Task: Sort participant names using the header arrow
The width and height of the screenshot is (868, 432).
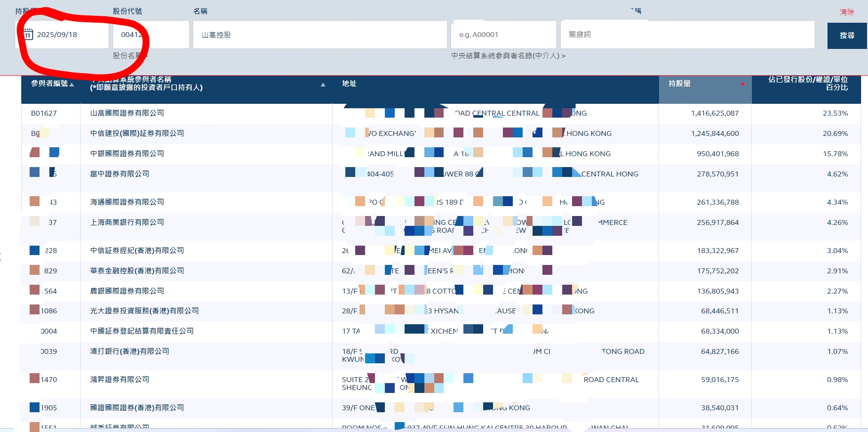Action: coord(323,85)
